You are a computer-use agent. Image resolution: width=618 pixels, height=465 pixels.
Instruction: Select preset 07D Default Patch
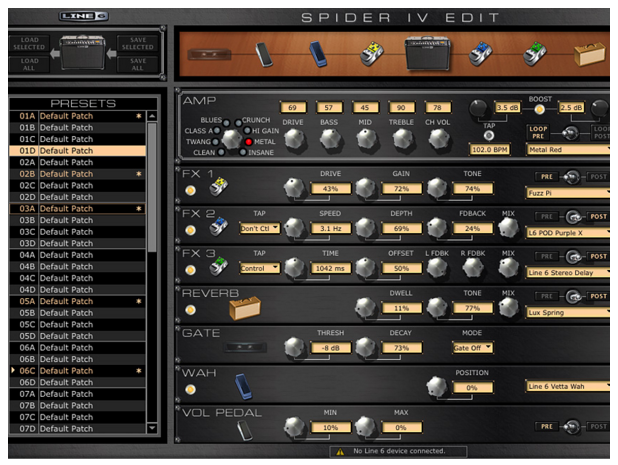(x=78, y=429)
